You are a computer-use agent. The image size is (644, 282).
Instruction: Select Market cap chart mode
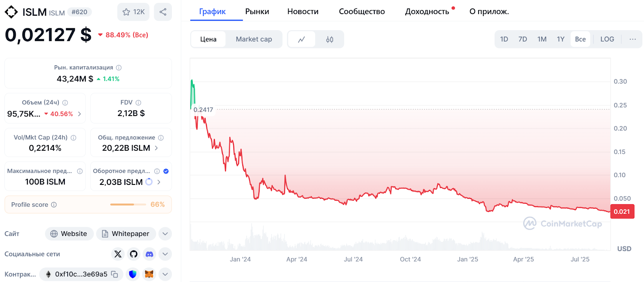click(x=254, y=39)
